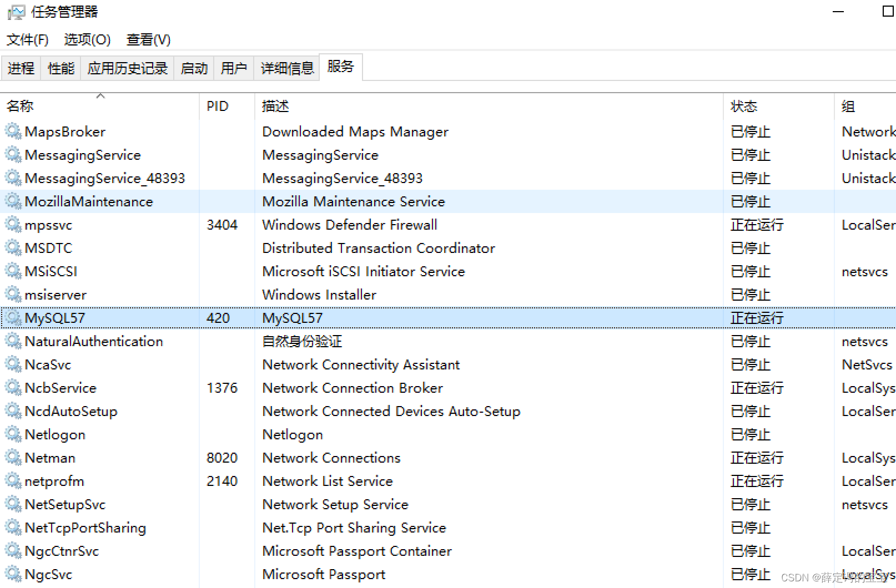
Task: Click the gear icon beside MozillaMaintenance
Action: pyautogui.click(x=13, y=201)
